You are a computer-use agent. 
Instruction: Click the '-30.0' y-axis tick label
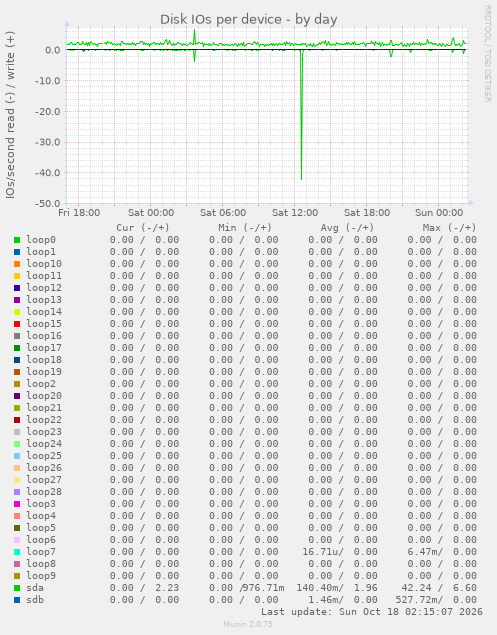coord(47,143)
